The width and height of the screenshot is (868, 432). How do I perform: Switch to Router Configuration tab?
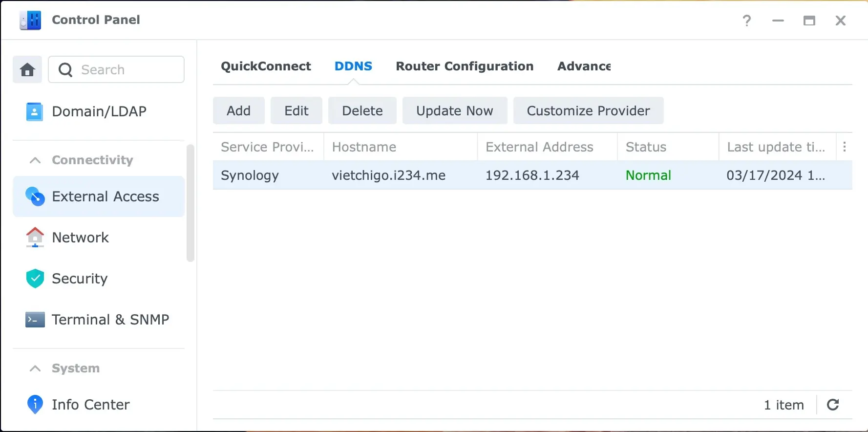tap(464, 66)
